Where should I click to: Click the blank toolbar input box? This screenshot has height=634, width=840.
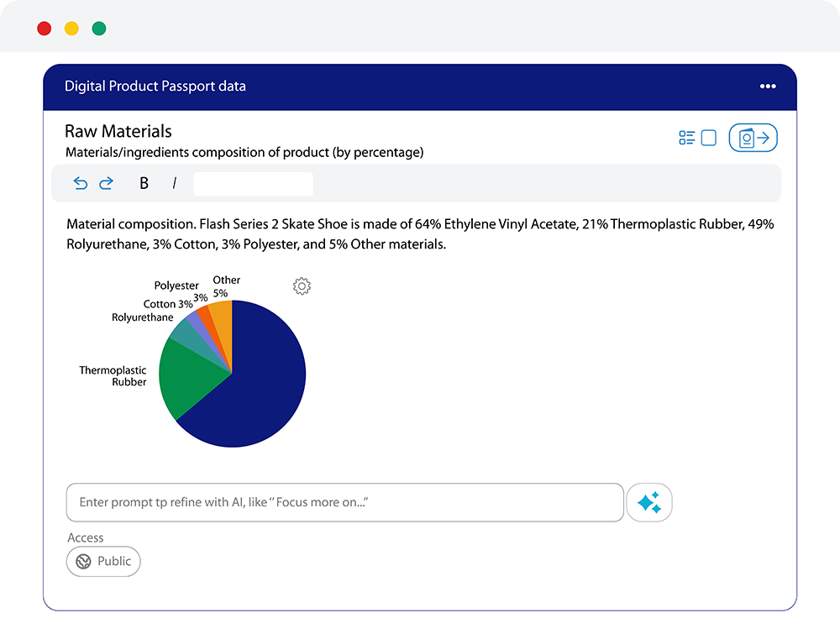point(254,184)
